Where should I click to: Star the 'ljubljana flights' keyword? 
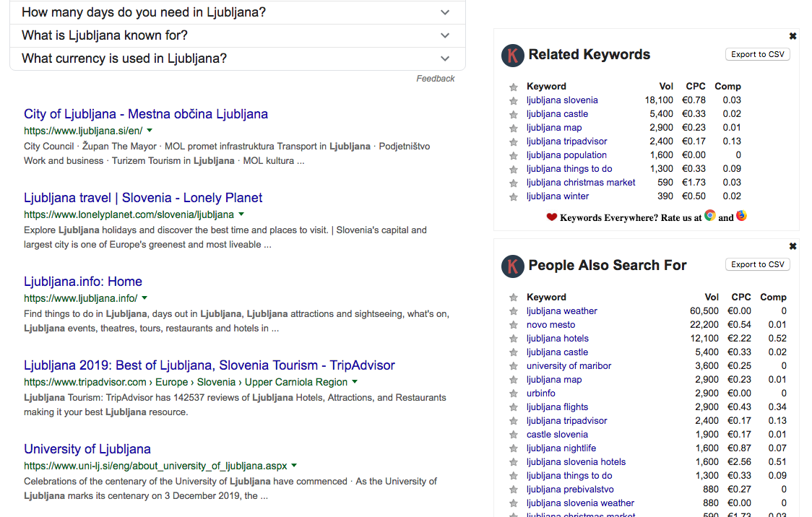513,408
